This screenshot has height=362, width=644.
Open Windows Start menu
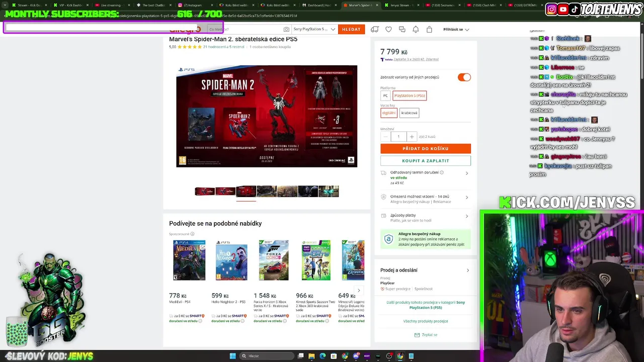pos(232,356)
